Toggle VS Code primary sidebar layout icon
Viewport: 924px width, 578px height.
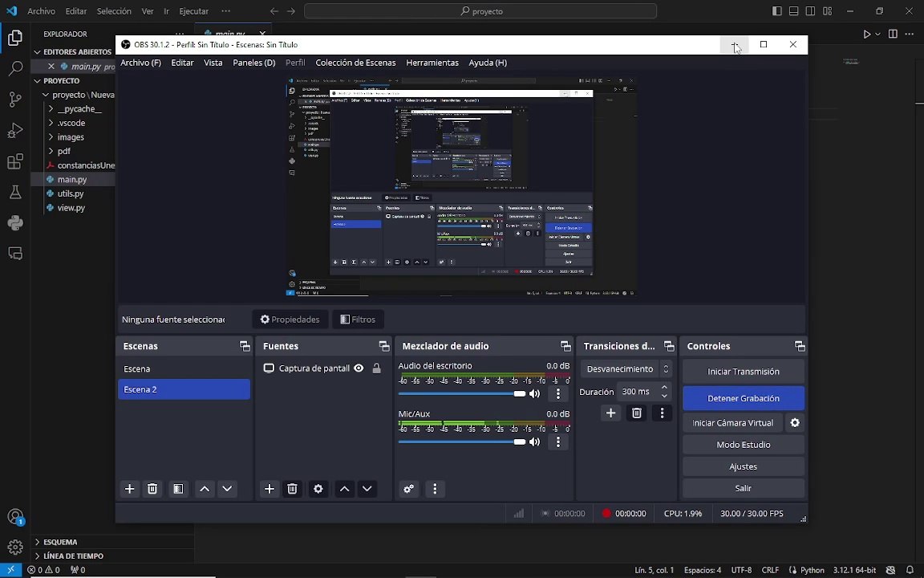tap(777, 11)
